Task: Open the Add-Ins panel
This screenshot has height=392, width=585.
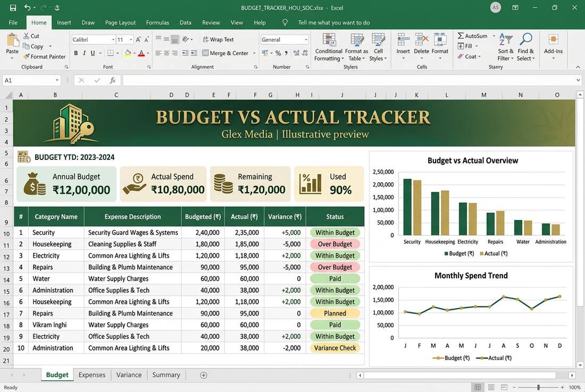Action: tap(553, 47)
